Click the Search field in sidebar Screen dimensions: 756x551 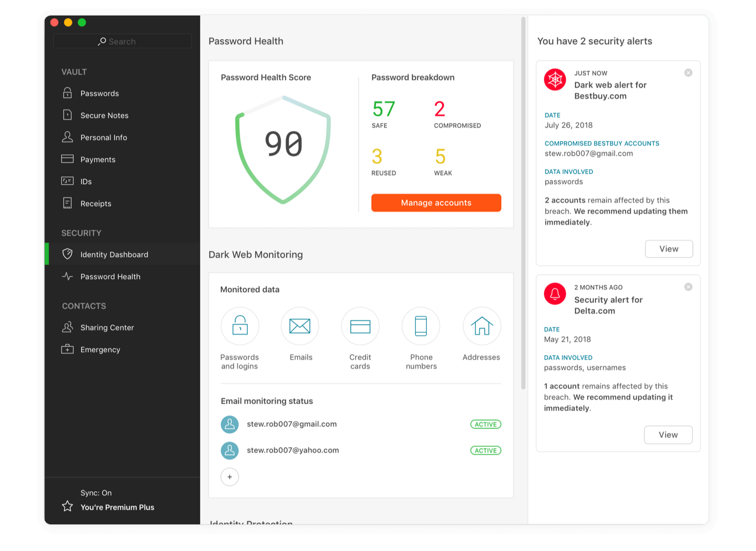122,41
